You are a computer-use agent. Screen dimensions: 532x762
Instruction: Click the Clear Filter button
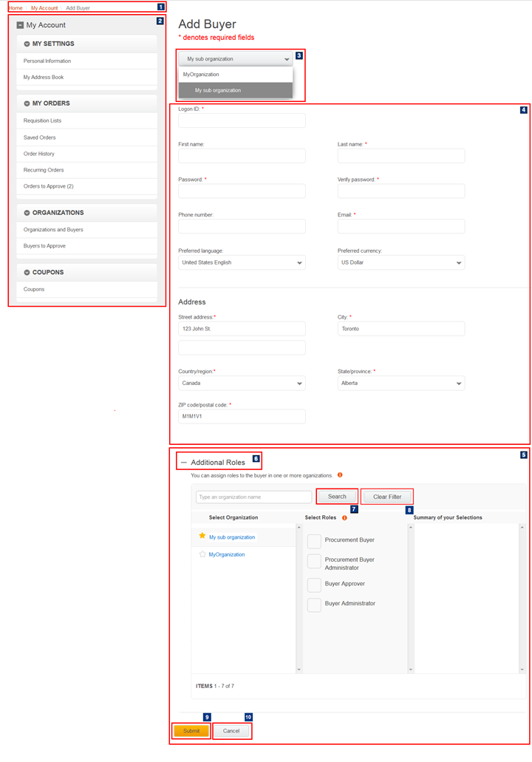387,497
